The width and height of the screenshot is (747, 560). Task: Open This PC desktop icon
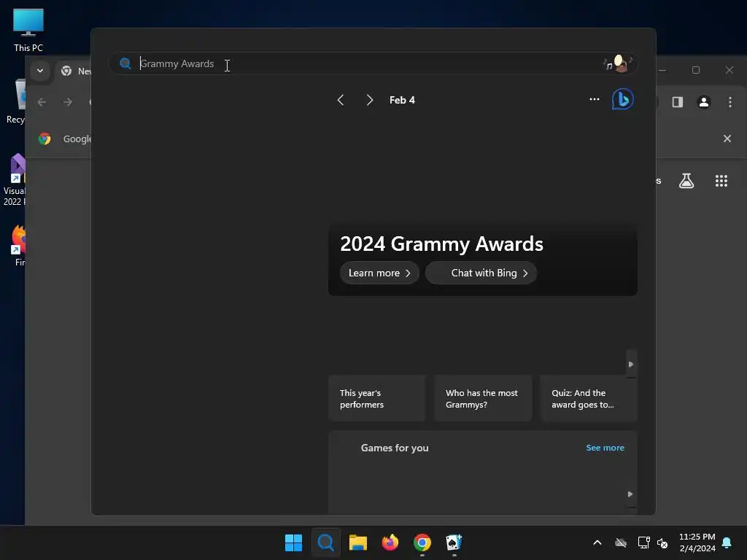28,30
